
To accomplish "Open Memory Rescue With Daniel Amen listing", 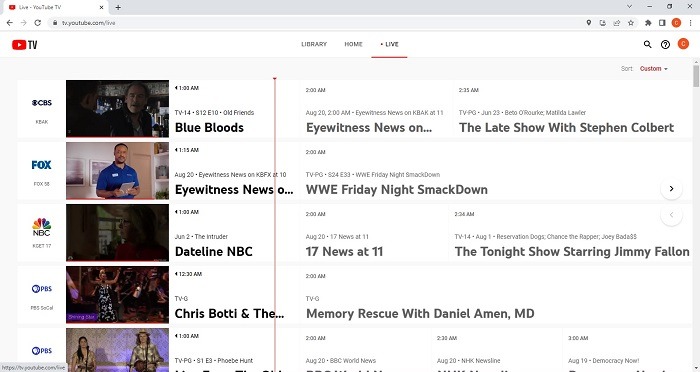I will [496, 295].
